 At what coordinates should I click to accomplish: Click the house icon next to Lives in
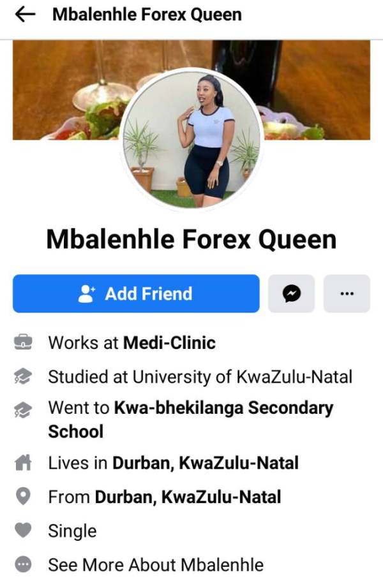(x=23, y=462)
